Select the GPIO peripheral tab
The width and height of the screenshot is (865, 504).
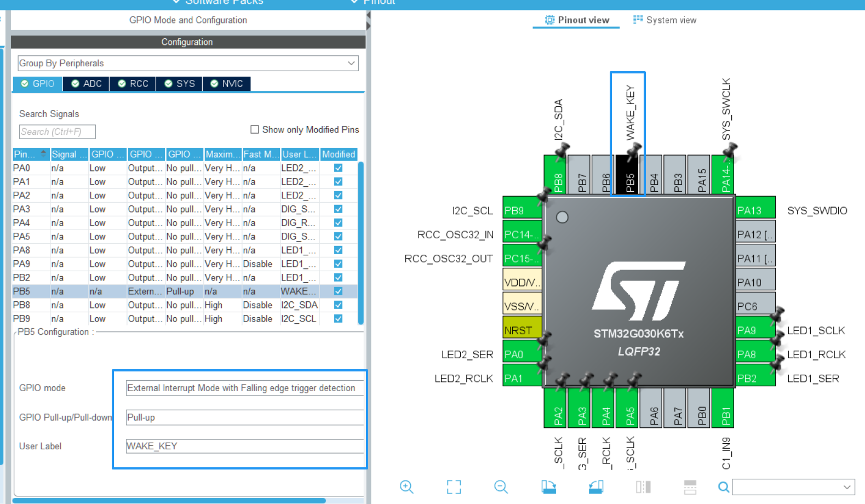click(38, 84)
